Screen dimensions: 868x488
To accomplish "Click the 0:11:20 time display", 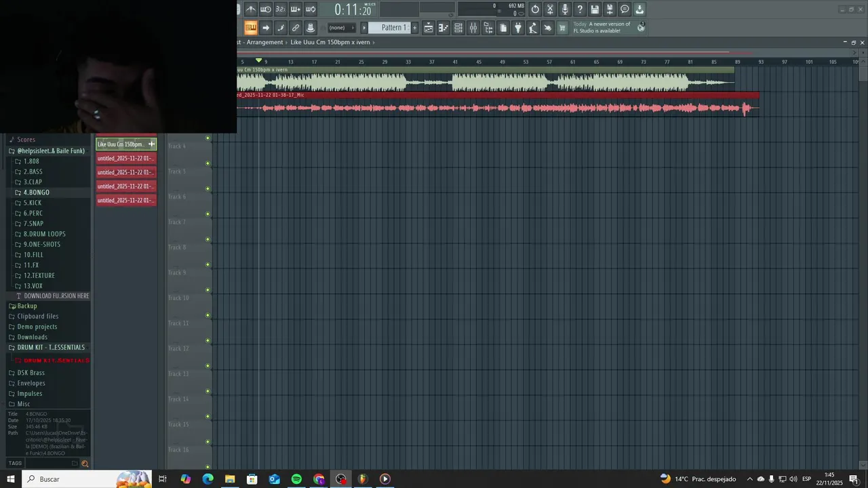I will coord(353,9).
